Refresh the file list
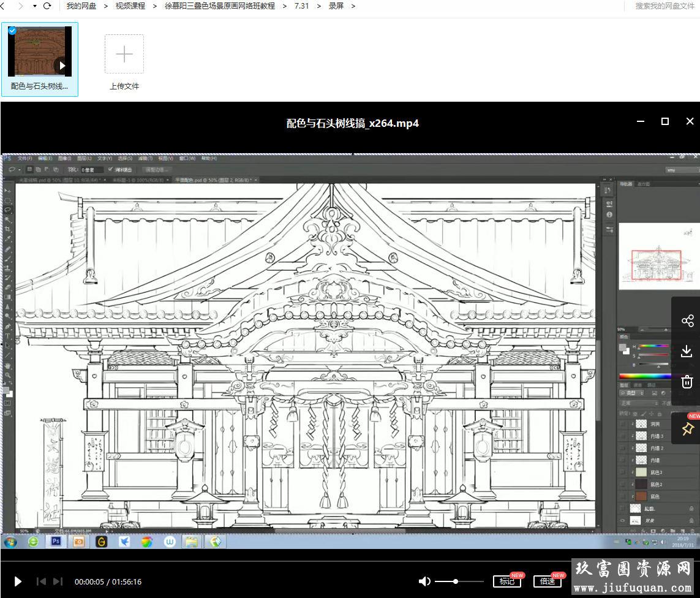This screenshot has width=700, height=598. pyautogui.click(x=47, y=6)
